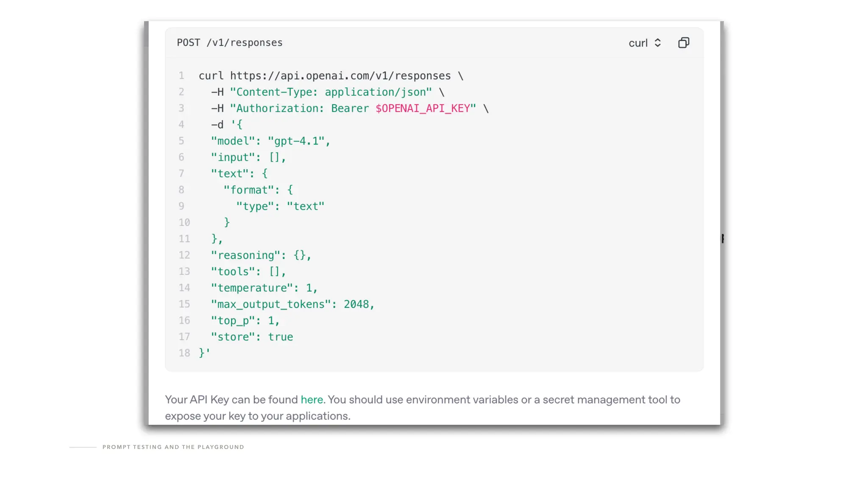
Task: Click the 2048 token value
Action: (x=356, y=304)
